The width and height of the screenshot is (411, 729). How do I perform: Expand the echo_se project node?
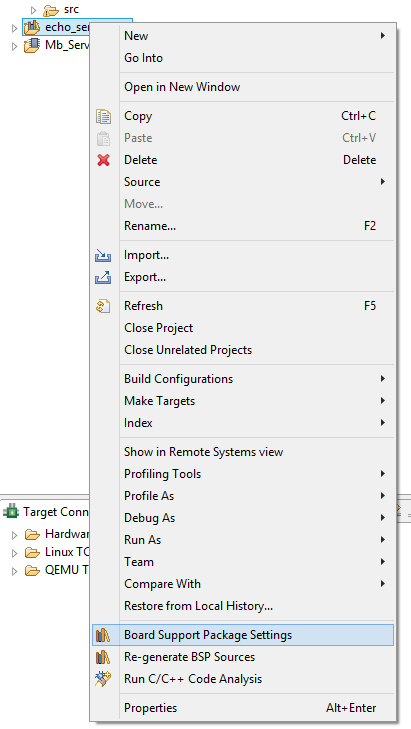tap(14, 28)
